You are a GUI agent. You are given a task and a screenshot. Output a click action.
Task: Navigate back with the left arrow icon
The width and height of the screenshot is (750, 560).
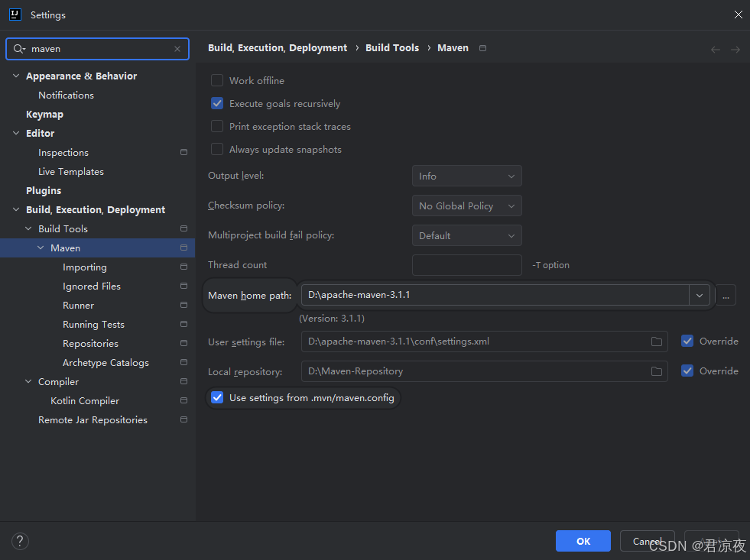[x=716, y=49]
